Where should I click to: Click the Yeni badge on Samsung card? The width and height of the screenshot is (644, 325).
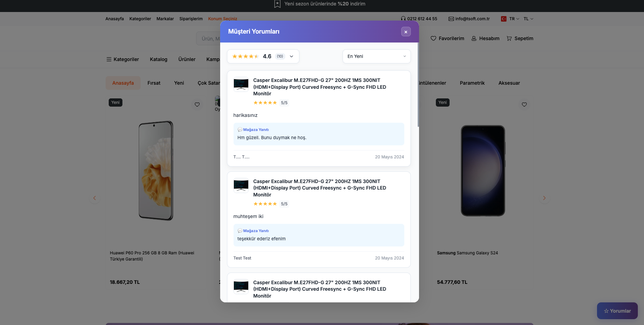(x=443, y=103)
